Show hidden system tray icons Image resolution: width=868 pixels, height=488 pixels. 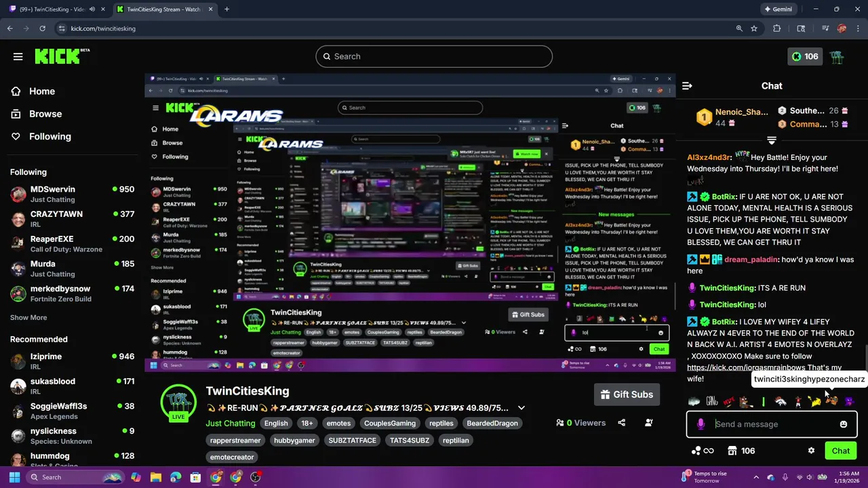pyautogui.click(x=756, y=477)
